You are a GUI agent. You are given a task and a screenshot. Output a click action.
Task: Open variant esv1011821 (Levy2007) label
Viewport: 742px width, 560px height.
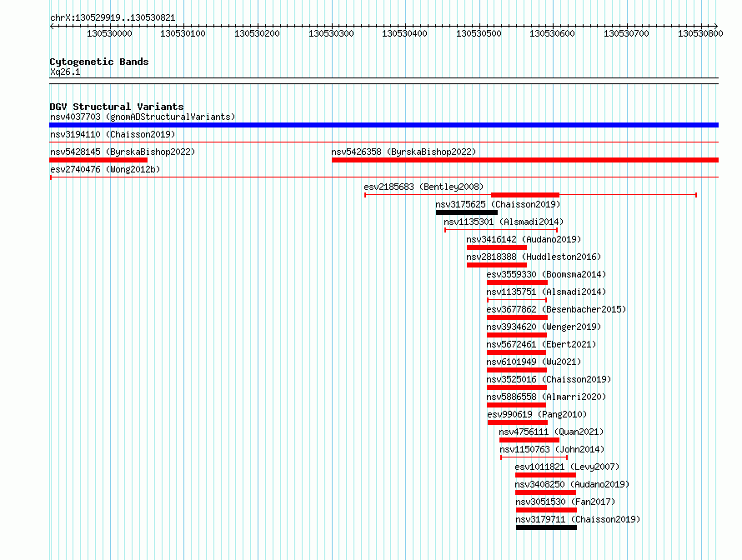567,467
